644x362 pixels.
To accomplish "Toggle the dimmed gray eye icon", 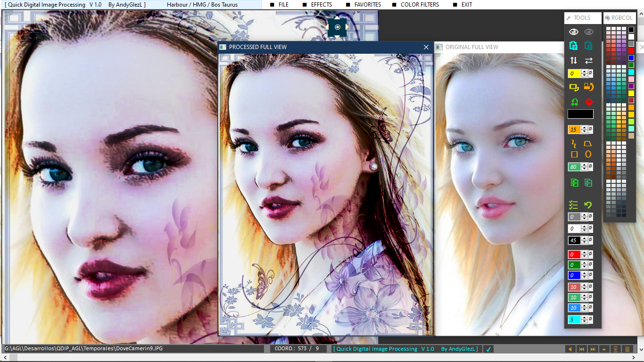I will pos(589,32).
